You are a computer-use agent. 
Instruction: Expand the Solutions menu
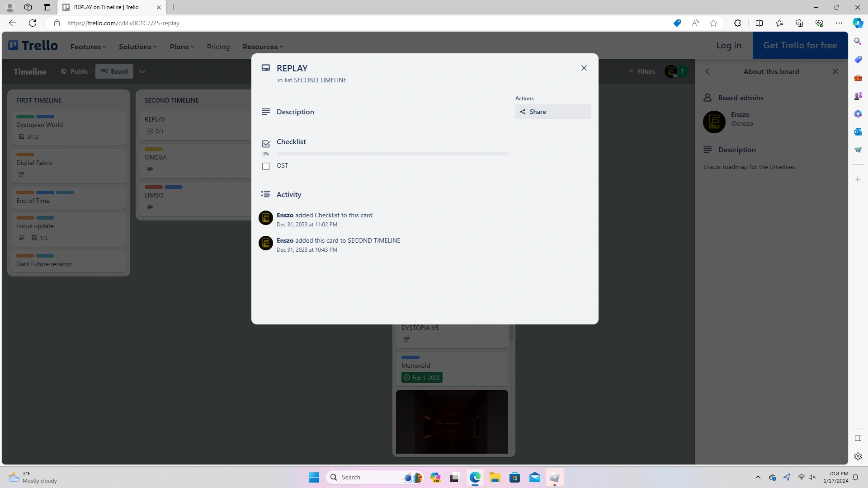pyautogui.click(x=137, y=47)
